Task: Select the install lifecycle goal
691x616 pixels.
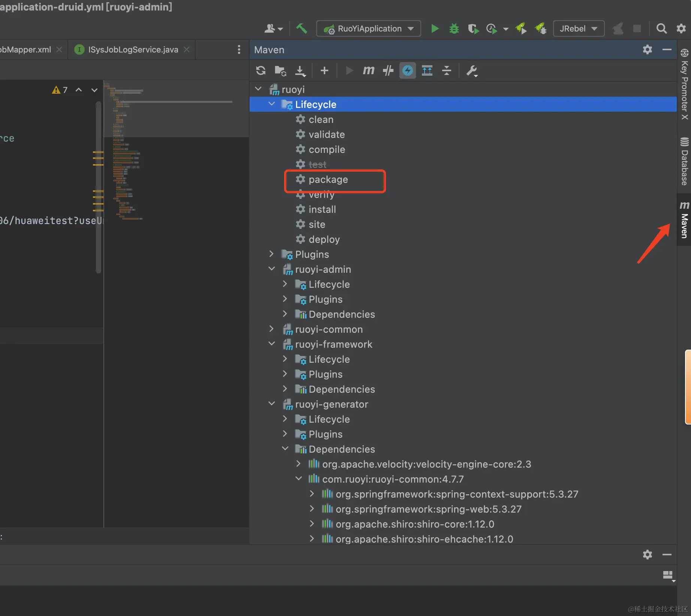Action: click(322, 209)
